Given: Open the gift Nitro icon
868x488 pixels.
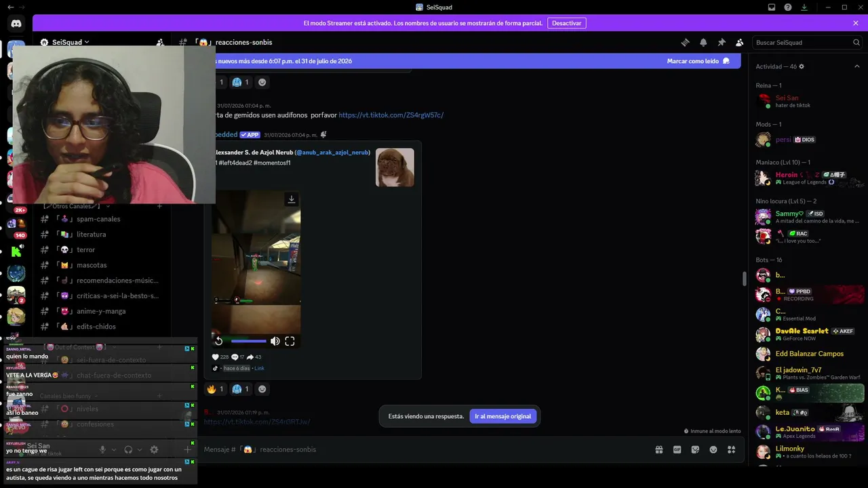Looking at the screenshot, I should coord(658,449).
